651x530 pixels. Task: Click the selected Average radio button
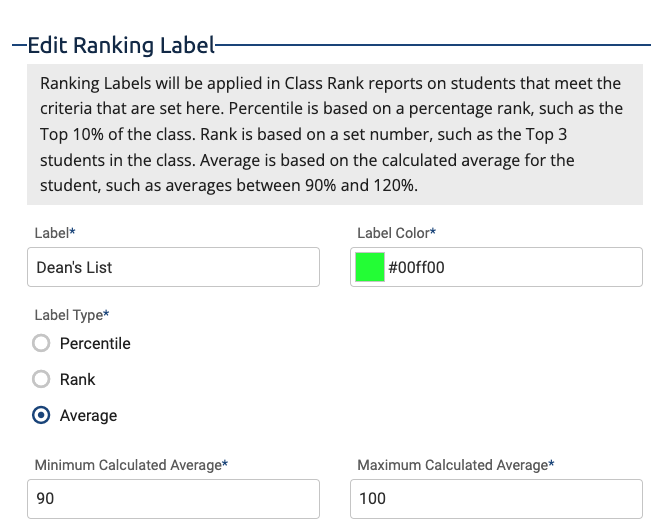41,415
